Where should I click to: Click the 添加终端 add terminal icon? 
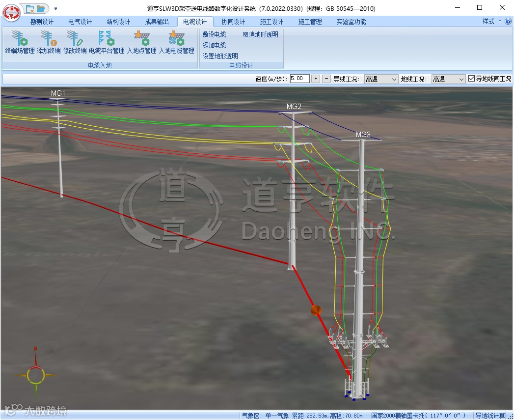[x=49, y=42]
